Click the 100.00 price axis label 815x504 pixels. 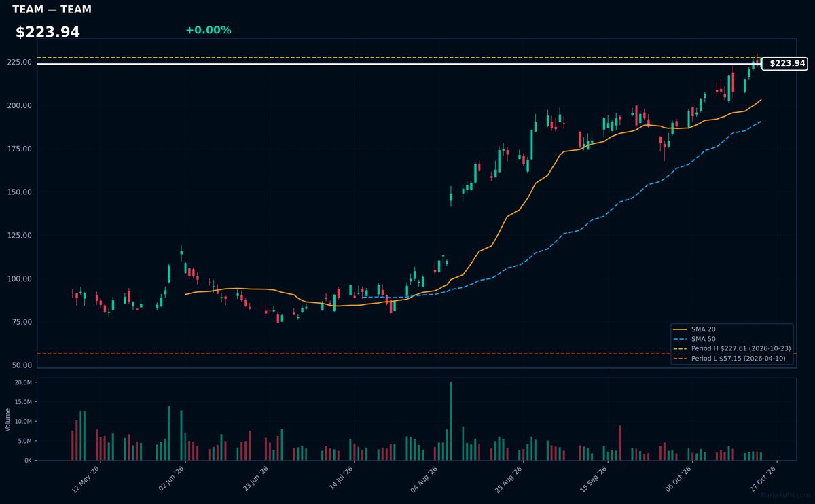(x=20, y=278)
